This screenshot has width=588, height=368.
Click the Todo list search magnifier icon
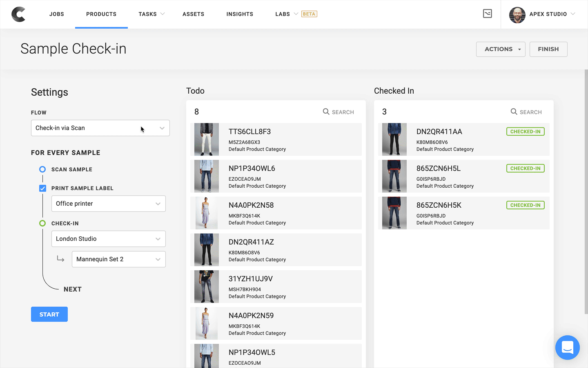tap(326, 112)
